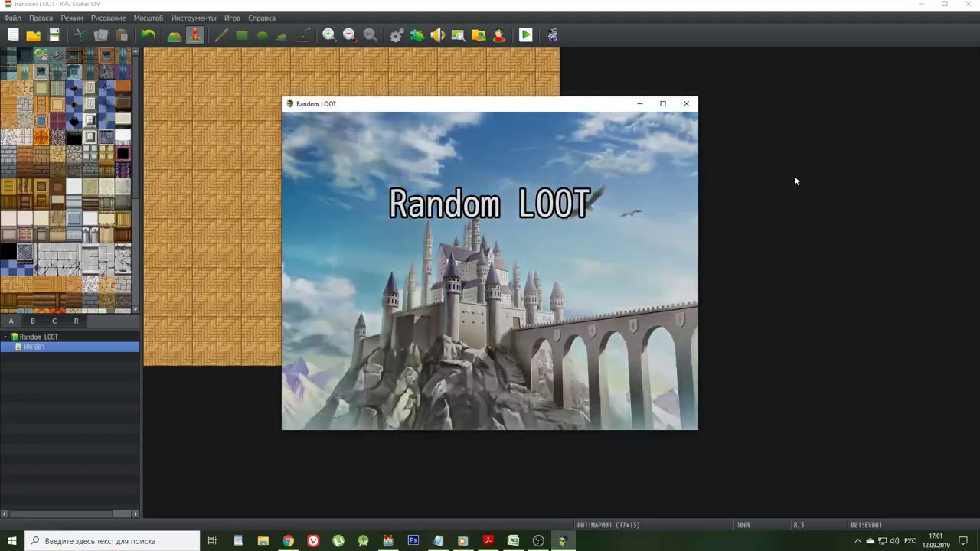Image resolution: width=980 pixels, height=551 pixels.
Task: Click the 100% zoom status bar entry
Action: click(743, 525)
